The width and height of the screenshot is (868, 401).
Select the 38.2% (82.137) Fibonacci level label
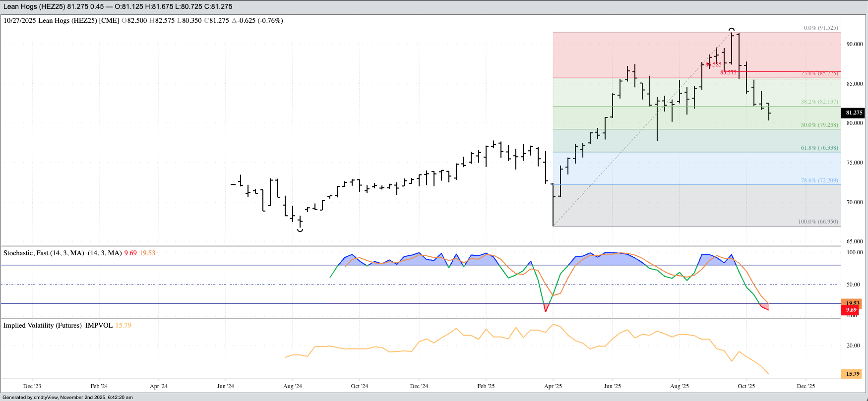(819, 102)
